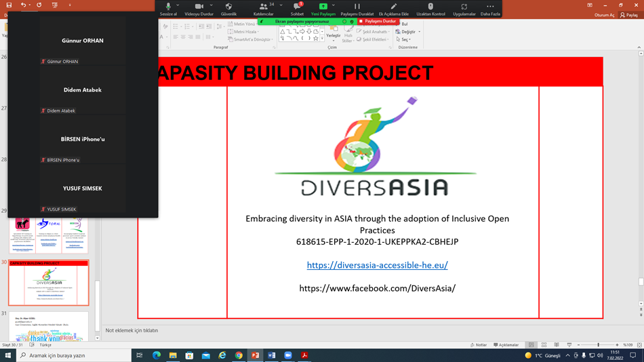The height and width of the screenshot is (362, 644).
Task: Select slide 30 thumbnail in slide panel
Action: click(x=49, y=283)
